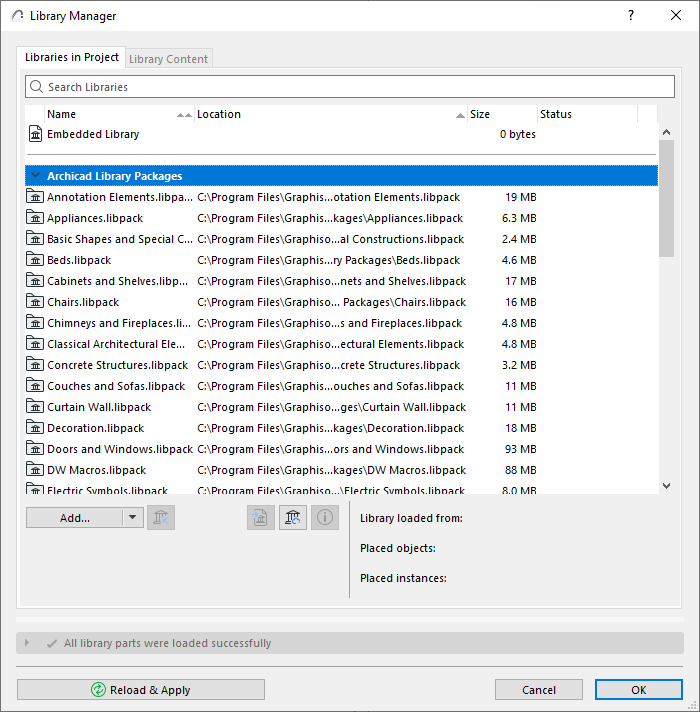Expand the library load status report

[27, 643]
